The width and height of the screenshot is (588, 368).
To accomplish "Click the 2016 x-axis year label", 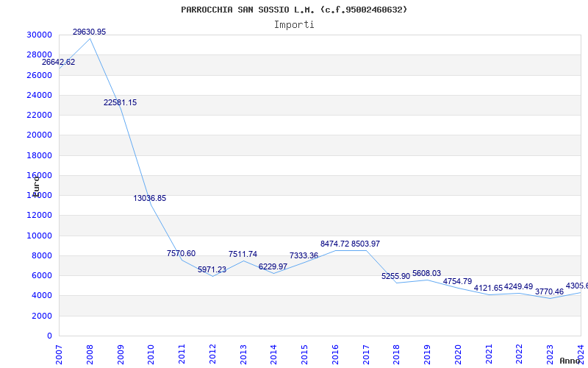I will [335, 354].
